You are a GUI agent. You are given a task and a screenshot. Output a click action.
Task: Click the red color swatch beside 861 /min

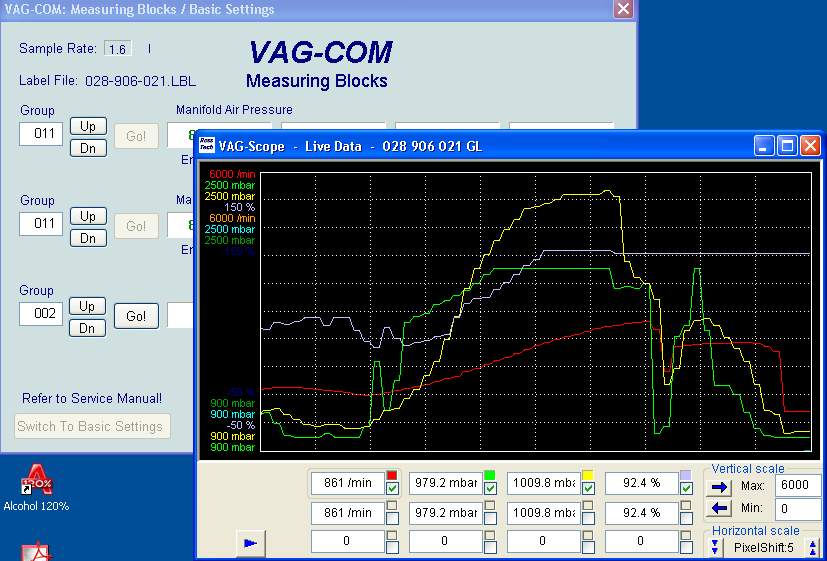[x=392, y=476]
